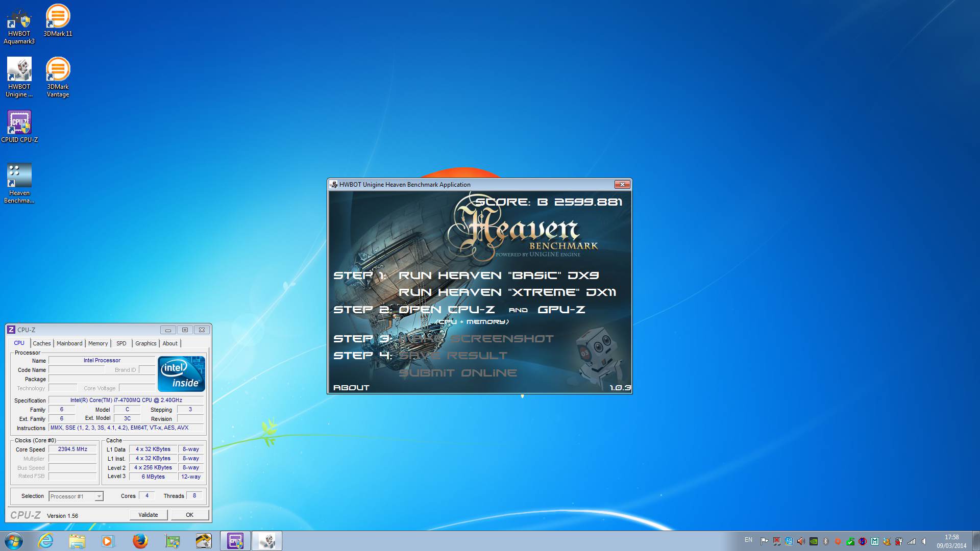Screen dimensions: 980x551
Task: Open the About link in Heaven app
Action: [x=351, y=388]
